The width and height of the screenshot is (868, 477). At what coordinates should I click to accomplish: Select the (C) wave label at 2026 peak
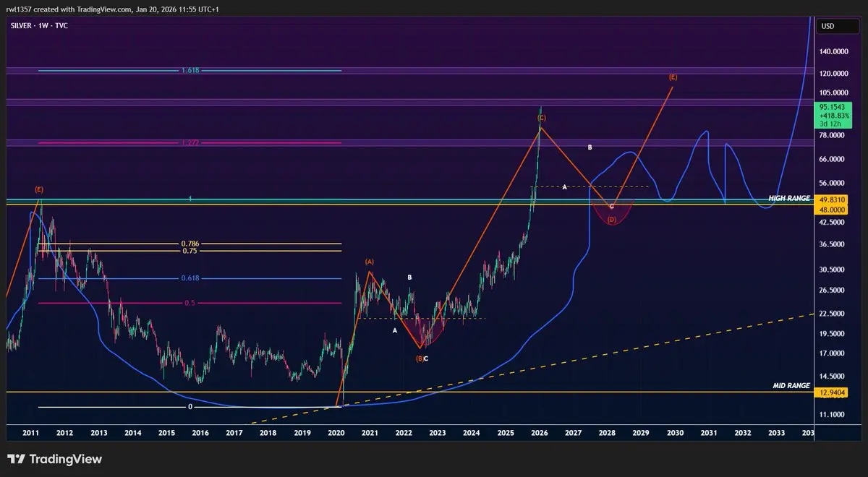tap(541, 117)
